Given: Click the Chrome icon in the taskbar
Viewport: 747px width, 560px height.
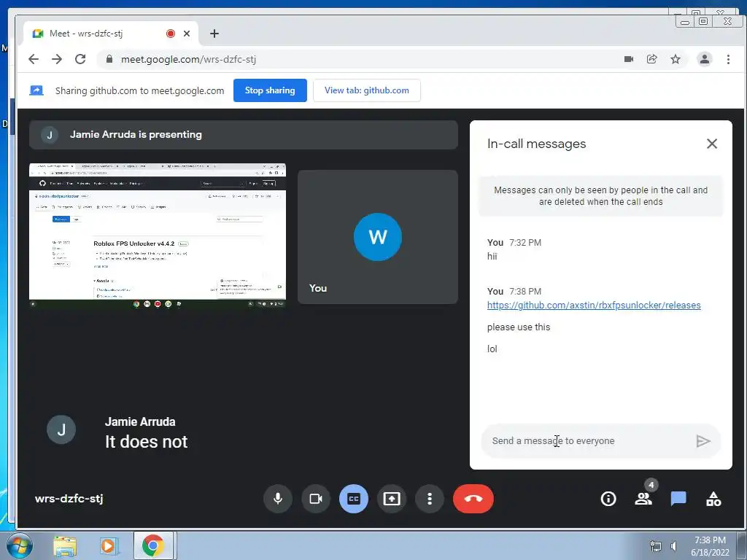Looking at the screenshot, I should [152, 545].
